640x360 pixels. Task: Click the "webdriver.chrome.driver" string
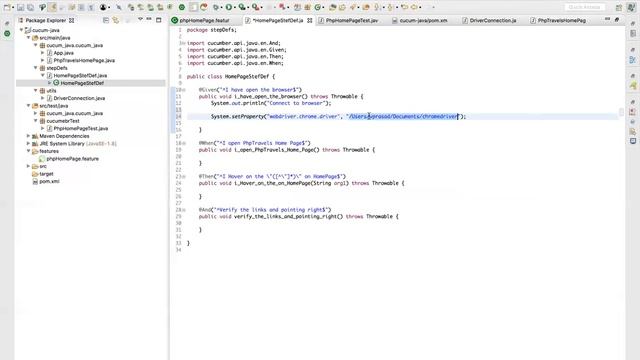coord(303,116)
